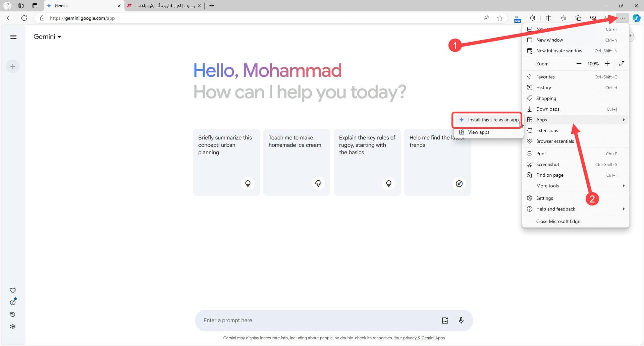The height and width of the screenshot is (346, 644).
Task: Open Favorites from the Edge menu
Action: [x=576, y=77]
